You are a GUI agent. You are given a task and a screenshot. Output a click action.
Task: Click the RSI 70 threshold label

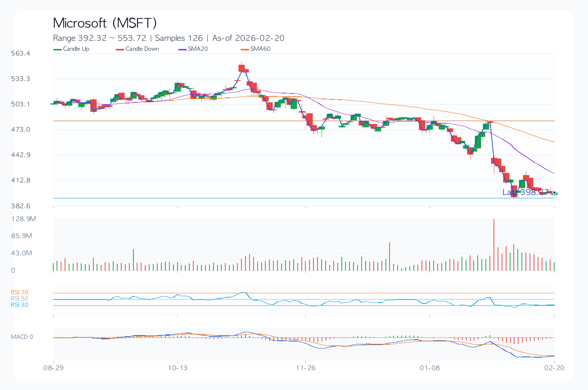(19, 292)
